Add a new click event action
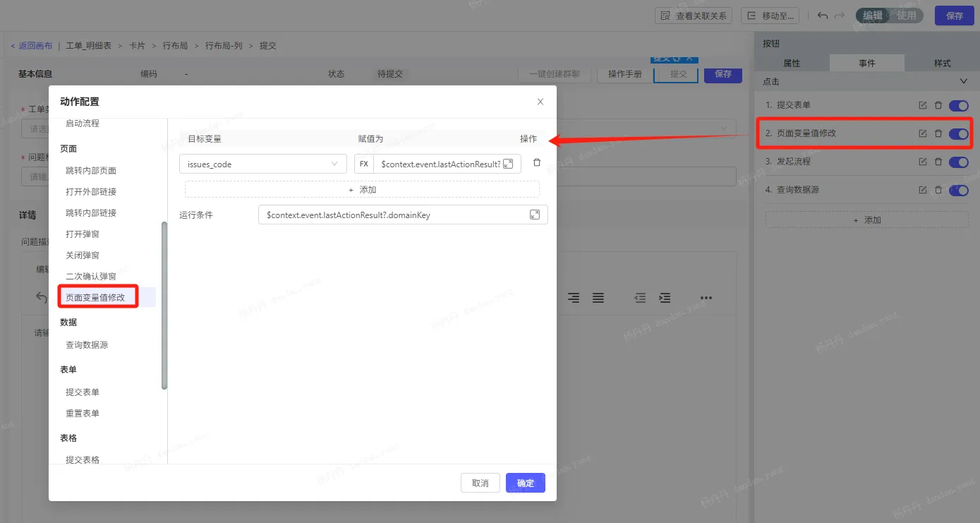The image size is (980, 523). [866, 220]
